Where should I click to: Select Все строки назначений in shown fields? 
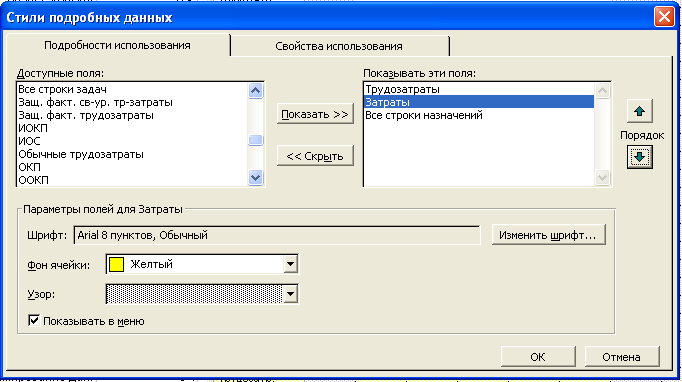click(x=479, y=115)
